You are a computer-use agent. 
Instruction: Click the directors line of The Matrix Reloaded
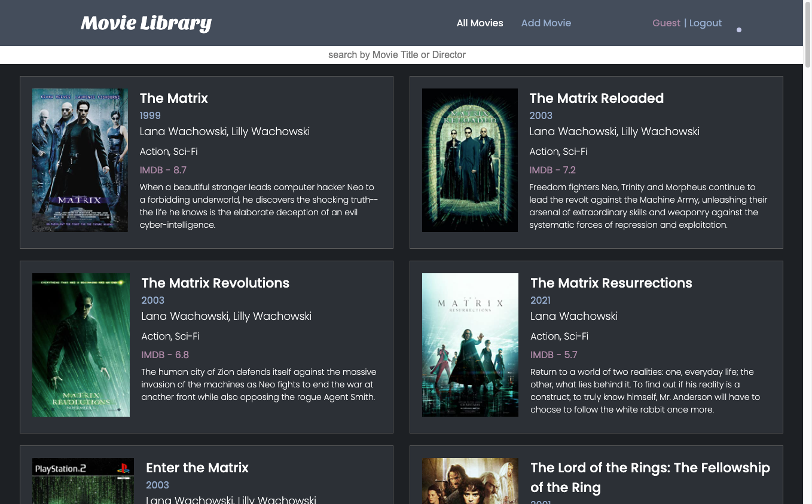pyautogui.click(x=614, y=132)
